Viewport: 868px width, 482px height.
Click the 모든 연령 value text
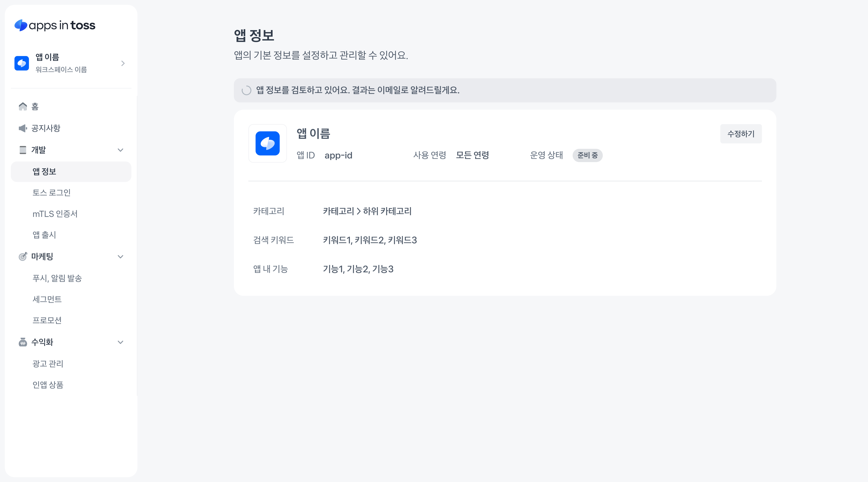tap(472, 155)
